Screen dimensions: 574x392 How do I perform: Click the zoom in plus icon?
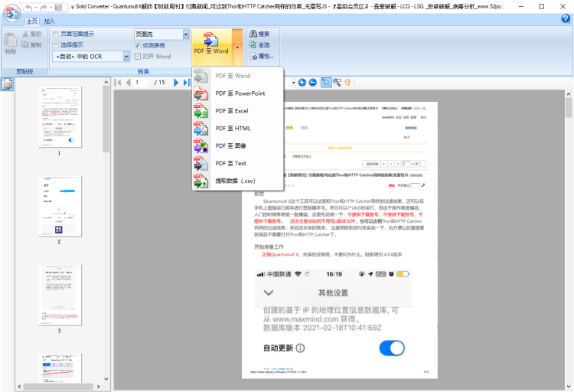[302, 83]
